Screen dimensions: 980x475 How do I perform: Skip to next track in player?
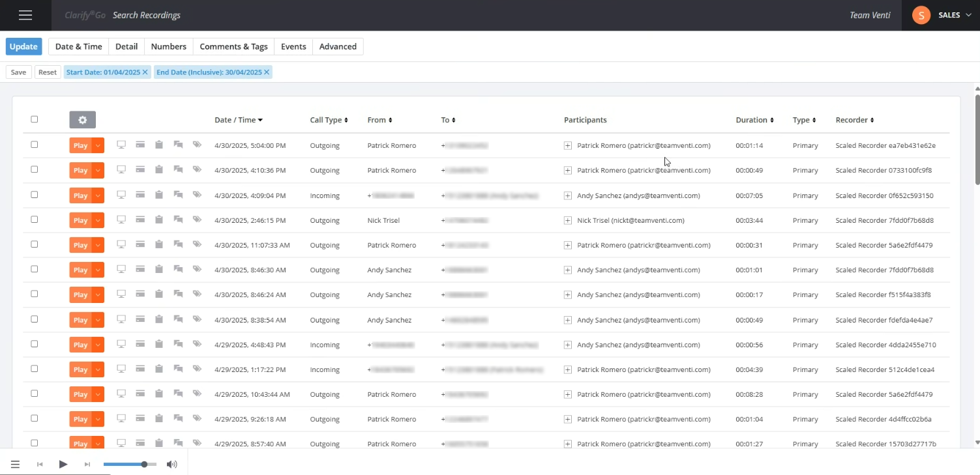tap(87, 465)
